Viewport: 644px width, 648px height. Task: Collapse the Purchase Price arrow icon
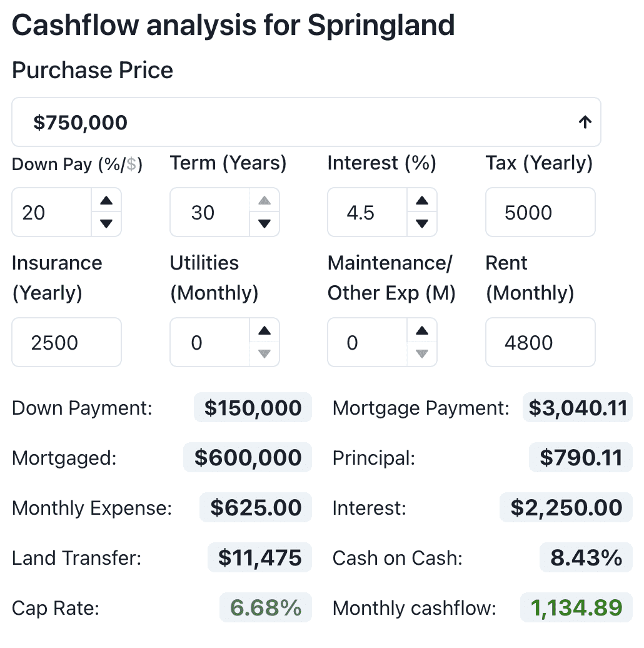tap(585, 123)
